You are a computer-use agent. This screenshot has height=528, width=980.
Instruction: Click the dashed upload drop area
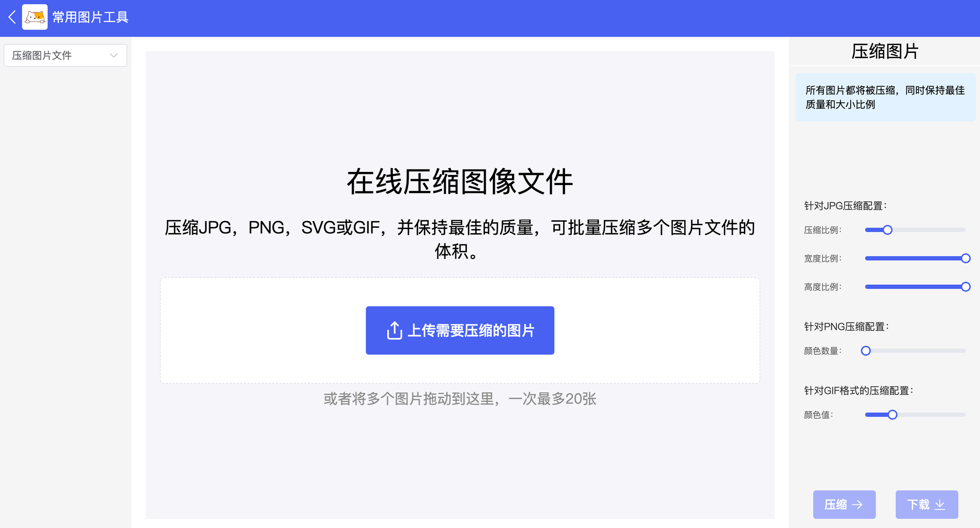tap(460, 331)
